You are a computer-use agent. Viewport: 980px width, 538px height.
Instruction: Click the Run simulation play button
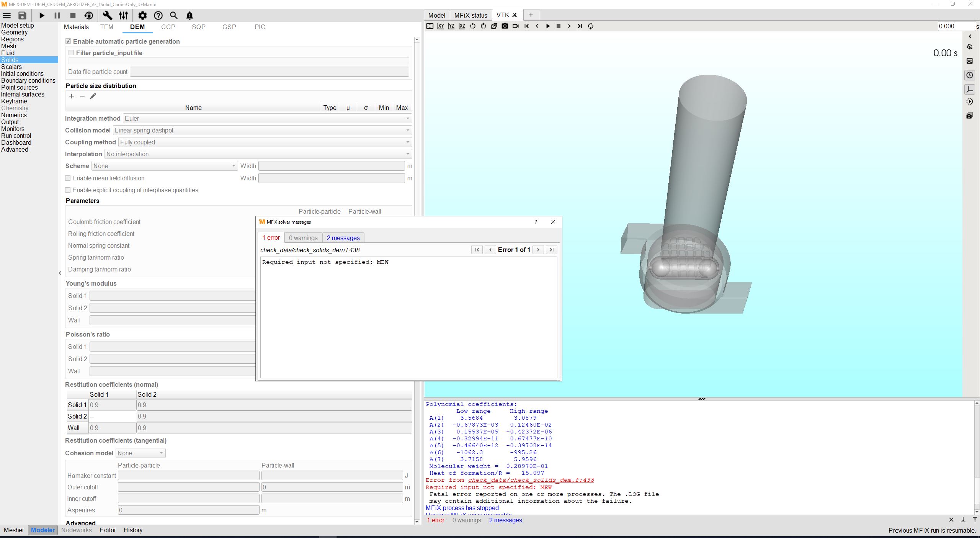click(42, 16)
